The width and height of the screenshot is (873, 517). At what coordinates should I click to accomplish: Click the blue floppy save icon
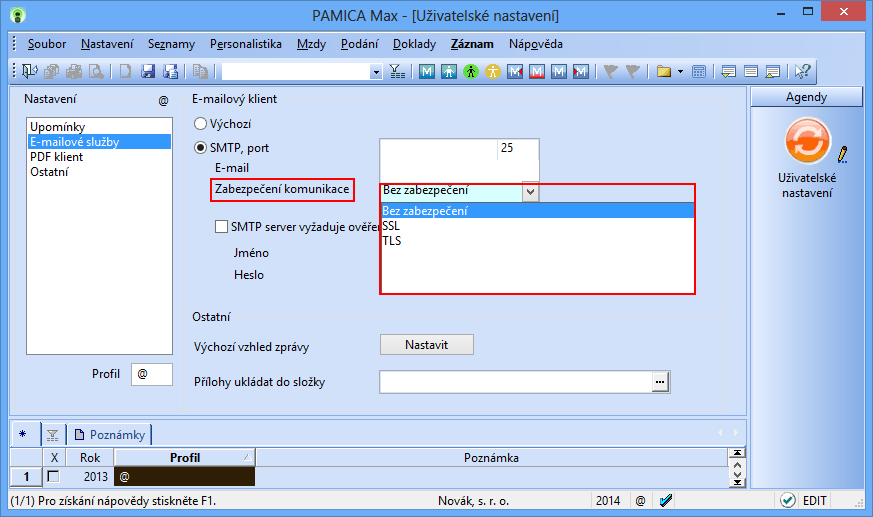(x=148, y=71)
